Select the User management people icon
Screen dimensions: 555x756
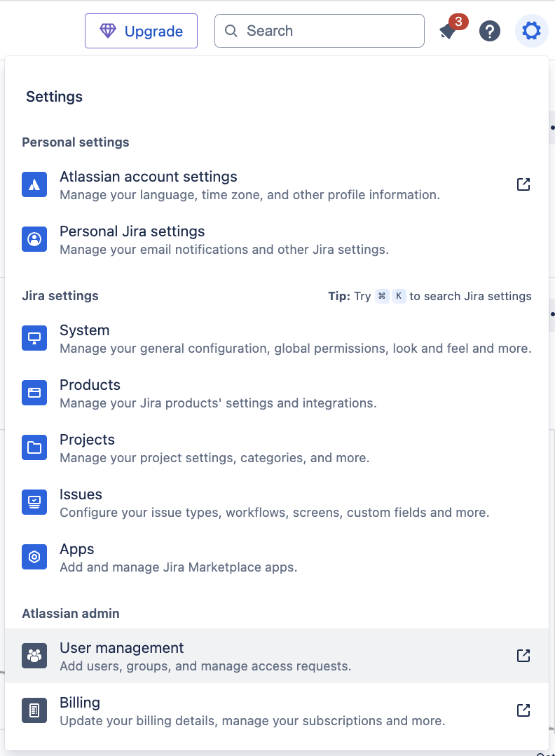[34, 656]
